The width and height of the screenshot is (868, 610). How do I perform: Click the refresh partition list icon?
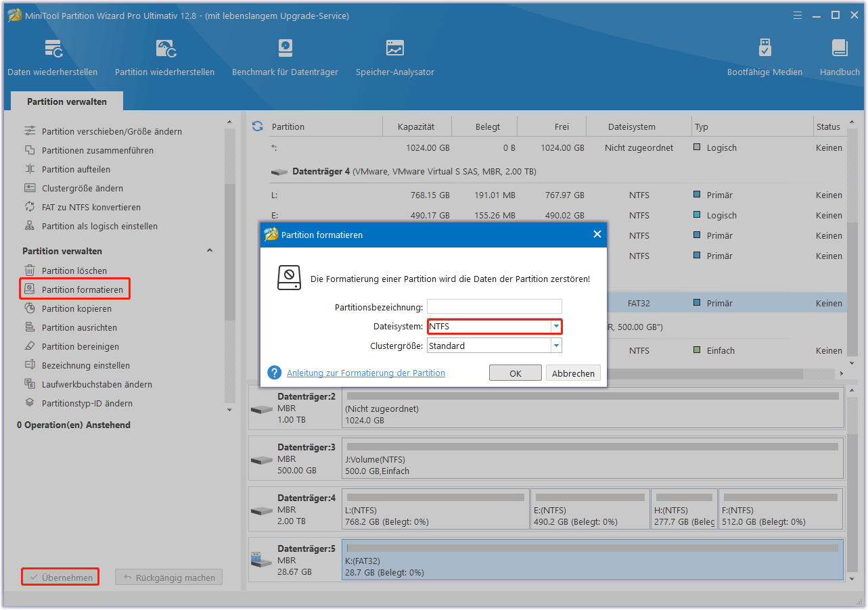point(257,126)
